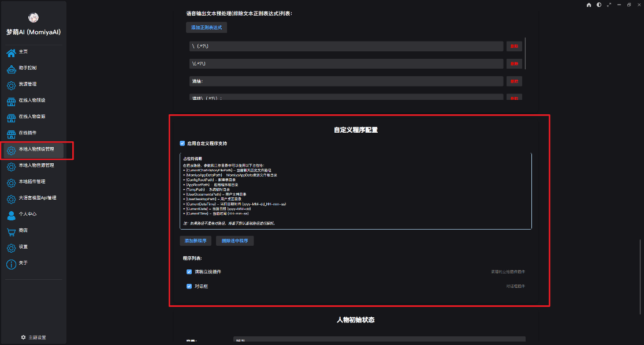Click 添加正则表达式 to add a regex

(206, 27)
